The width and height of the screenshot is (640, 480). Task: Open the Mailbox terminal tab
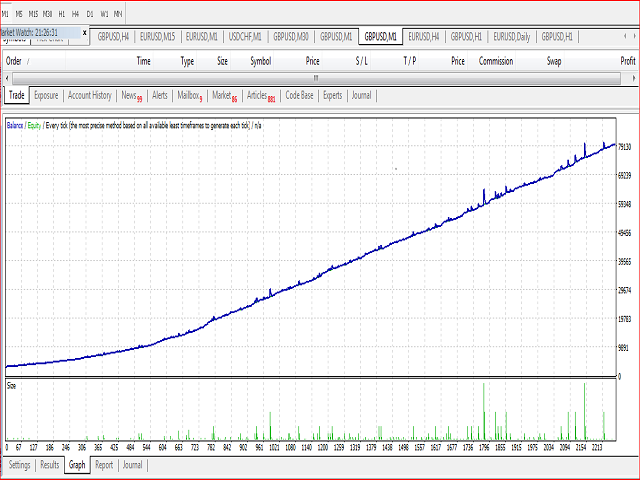click(189, 96)
